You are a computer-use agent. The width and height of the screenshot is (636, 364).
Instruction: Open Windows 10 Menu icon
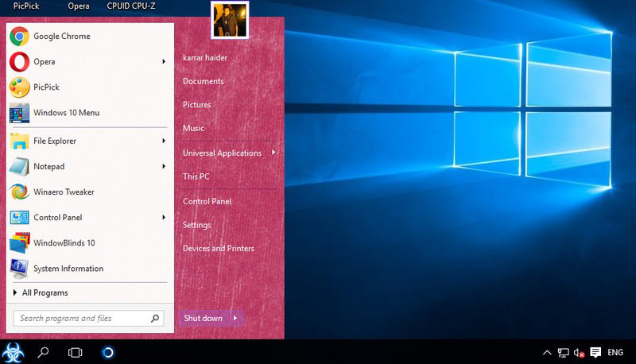pyautogui.click(x=19, y=113)
